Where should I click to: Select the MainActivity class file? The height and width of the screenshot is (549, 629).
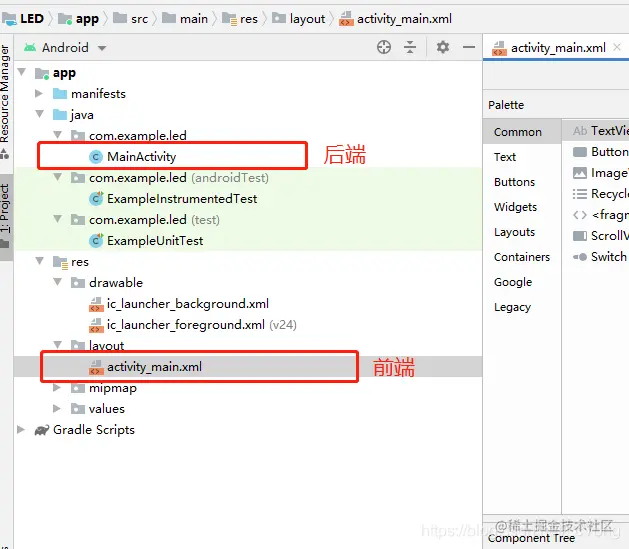pyautogui.click(x=141, y=156)
